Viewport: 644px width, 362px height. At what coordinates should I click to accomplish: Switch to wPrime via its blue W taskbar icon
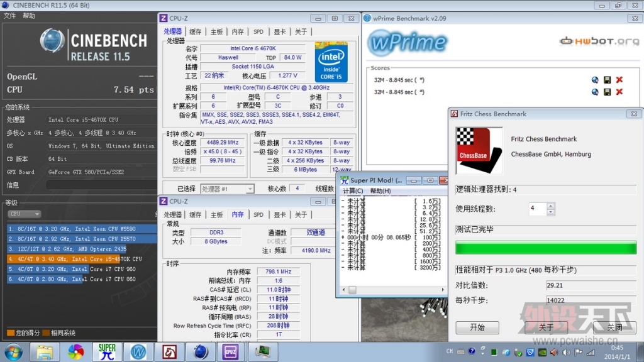pyautogui.click(x=138, y=352)
